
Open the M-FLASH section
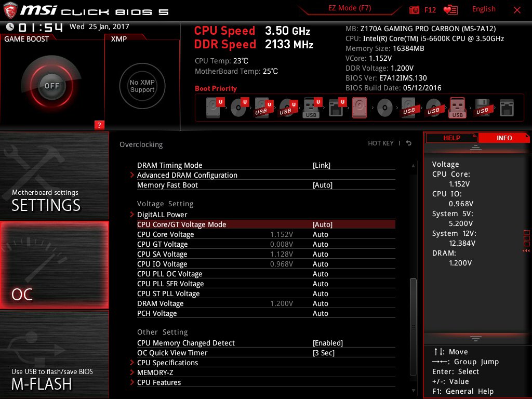pyautogui.click(x=54, y=354)
